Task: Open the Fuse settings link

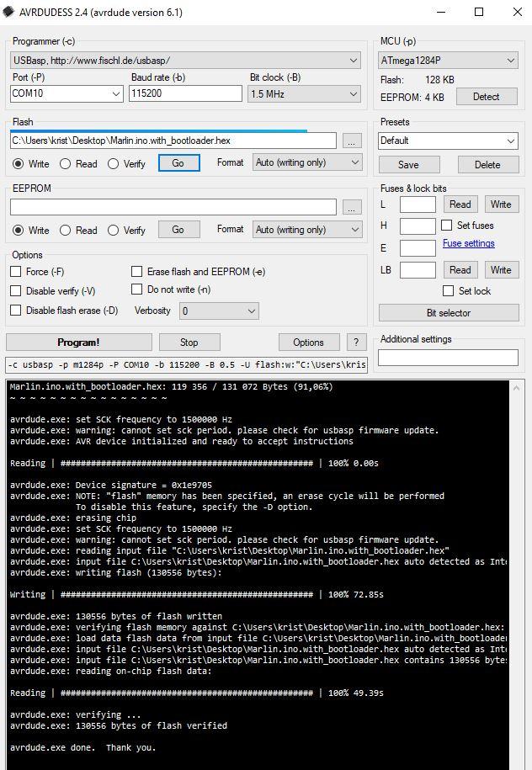Action: [x=468, y=243]
